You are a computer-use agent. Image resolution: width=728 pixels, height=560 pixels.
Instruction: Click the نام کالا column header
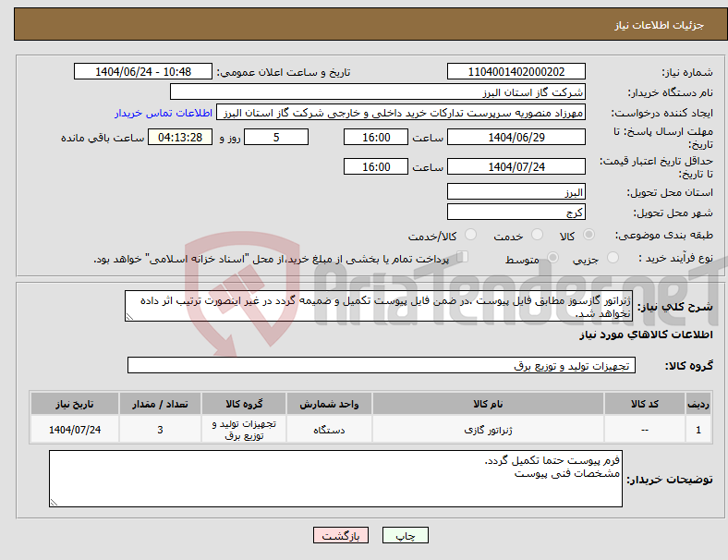point(488,404)
